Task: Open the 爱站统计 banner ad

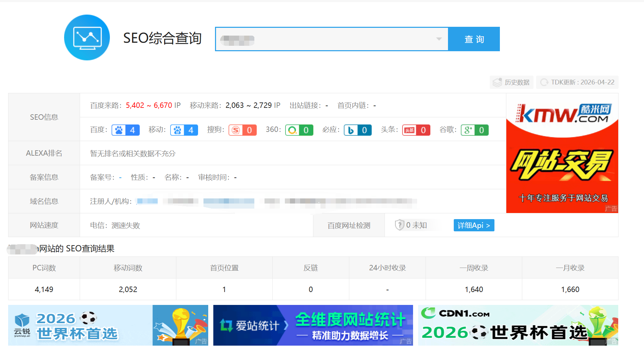Action: pyautogui.click(x=313, y=325)
